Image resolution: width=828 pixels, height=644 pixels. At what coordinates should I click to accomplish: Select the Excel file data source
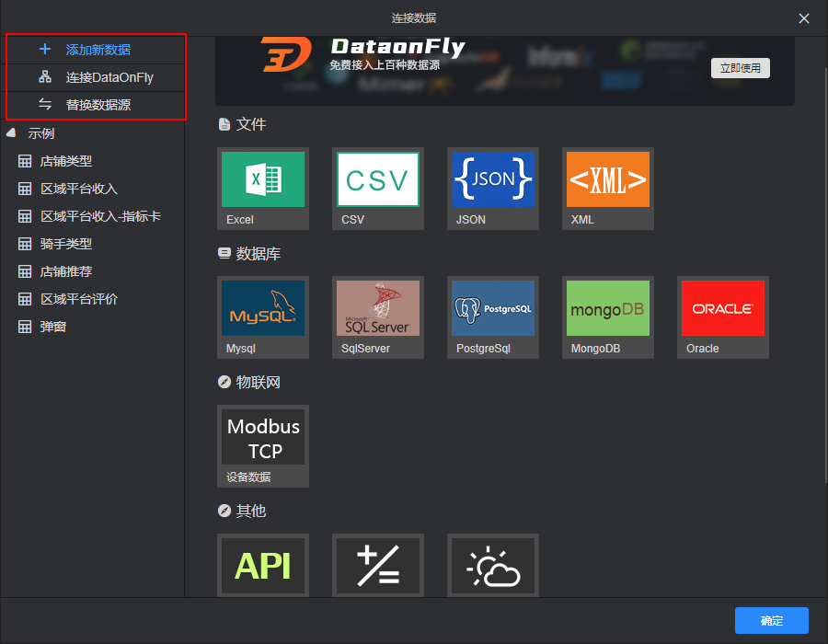click(263, 189)
